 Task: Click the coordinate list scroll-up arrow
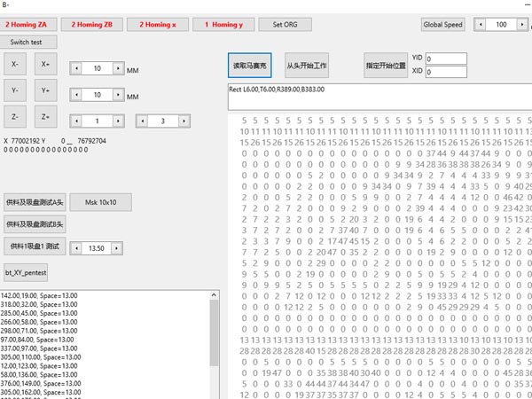[214, 295]
